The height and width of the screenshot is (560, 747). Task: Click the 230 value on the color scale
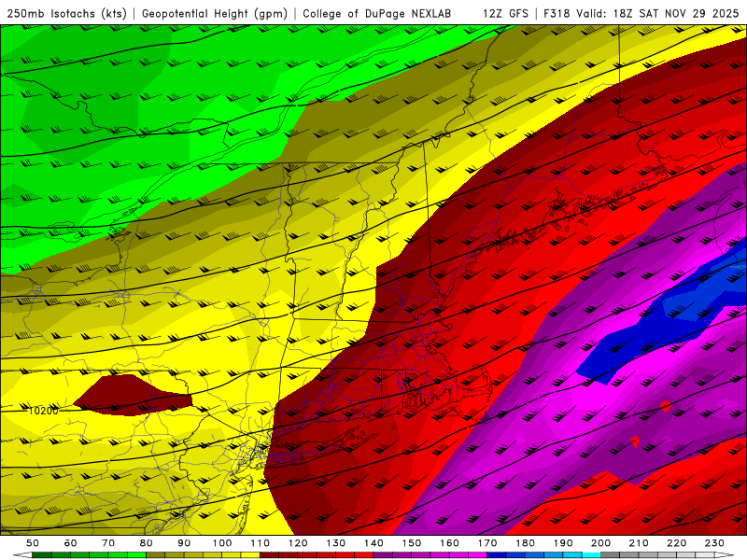[714, 543]
